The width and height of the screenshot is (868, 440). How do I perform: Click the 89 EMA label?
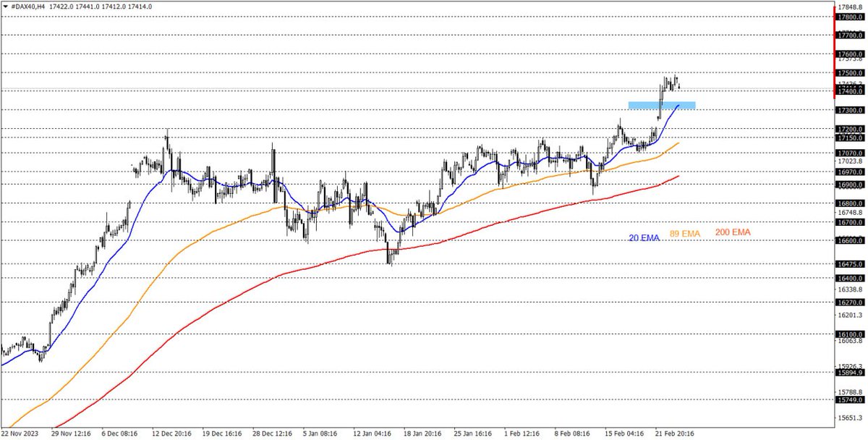click(685, 234)
